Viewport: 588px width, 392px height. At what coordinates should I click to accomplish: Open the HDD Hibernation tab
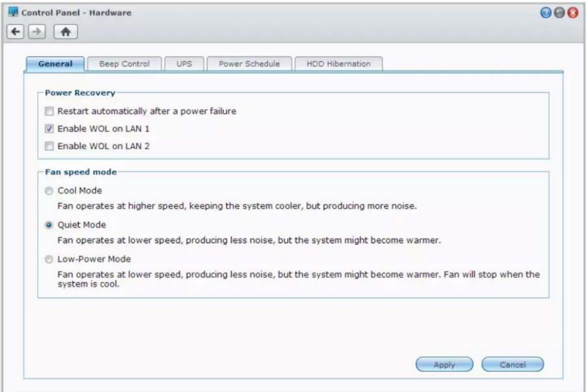[x=339, y=64]
